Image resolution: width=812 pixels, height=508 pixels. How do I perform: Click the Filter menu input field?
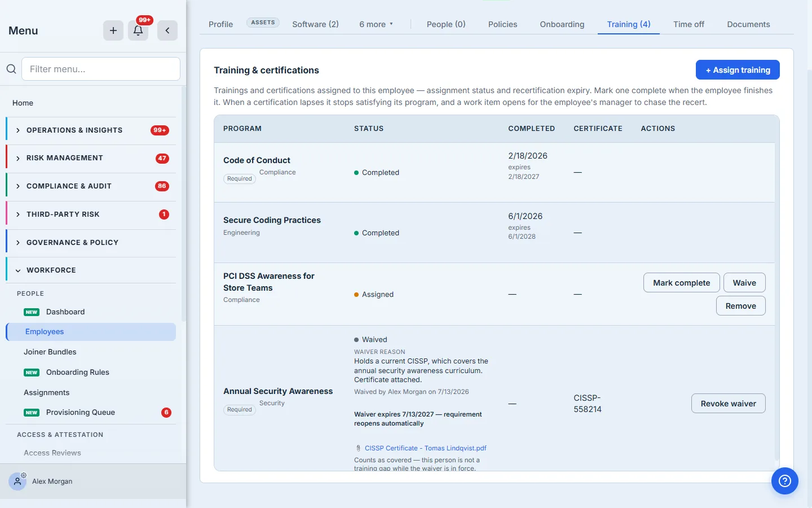coord(101,69)
